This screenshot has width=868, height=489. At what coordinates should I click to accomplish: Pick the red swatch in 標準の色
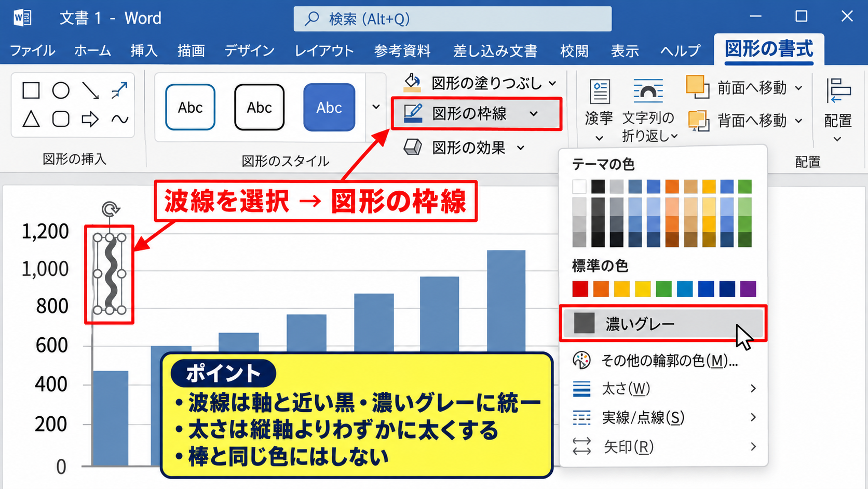580,288
